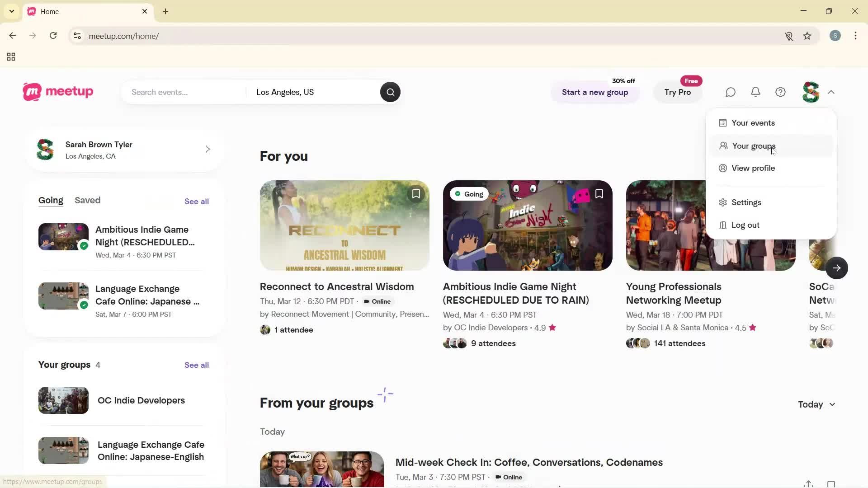The width and height of the screenshot is (868, 488).
Task: Click the Meetup logo
Action: tap(57, 92)
